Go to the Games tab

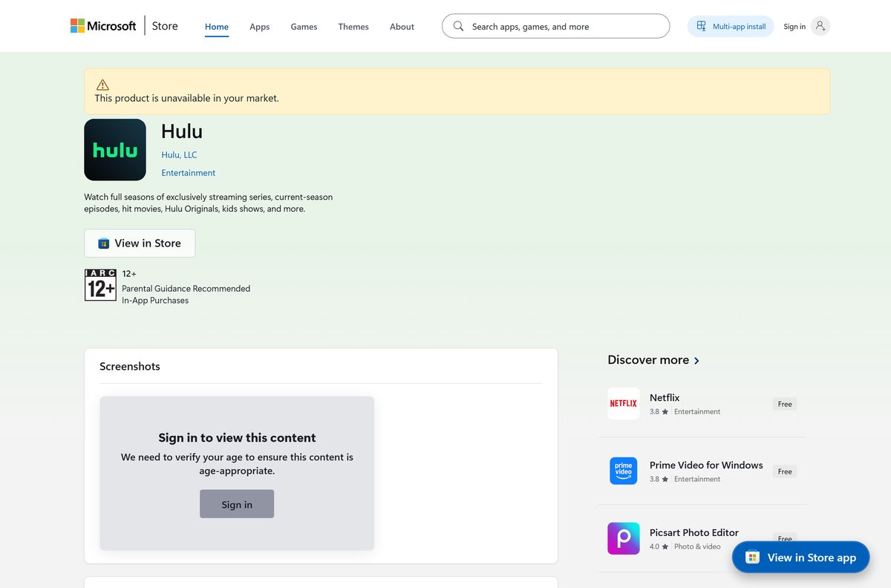tap(304, 27)
